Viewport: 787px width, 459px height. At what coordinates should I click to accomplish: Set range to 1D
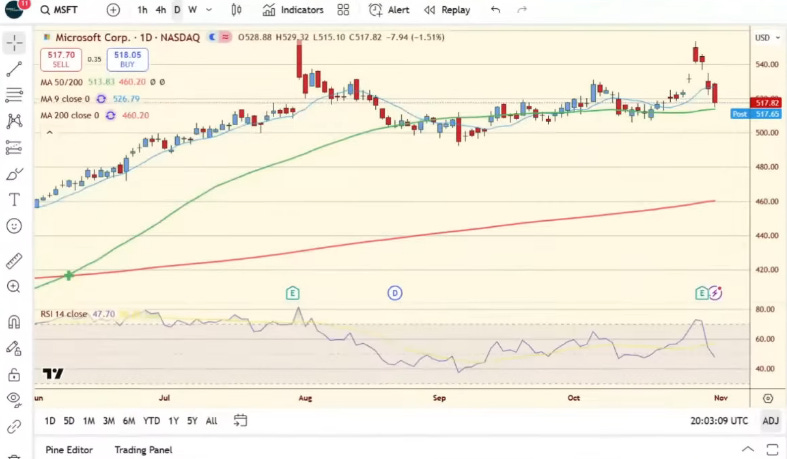pos(50,421)
